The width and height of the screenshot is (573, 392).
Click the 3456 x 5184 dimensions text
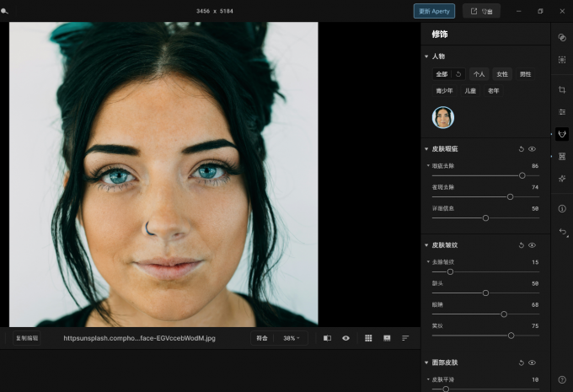click(215, 11)
